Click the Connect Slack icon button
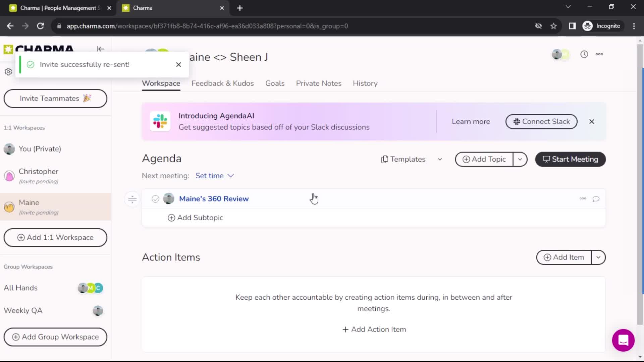This screenshot has height=362, width=644. tap(516, 122)
